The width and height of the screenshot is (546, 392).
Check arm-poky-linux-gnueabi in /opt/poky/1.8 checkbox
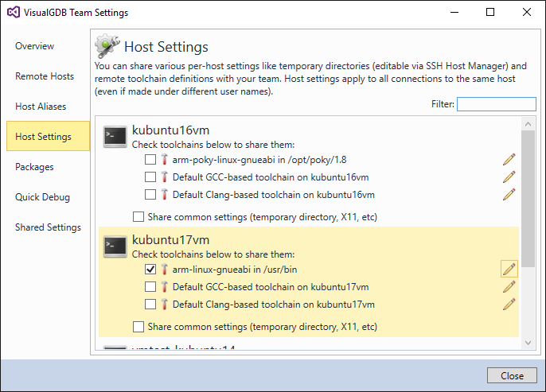click(150, 160)
